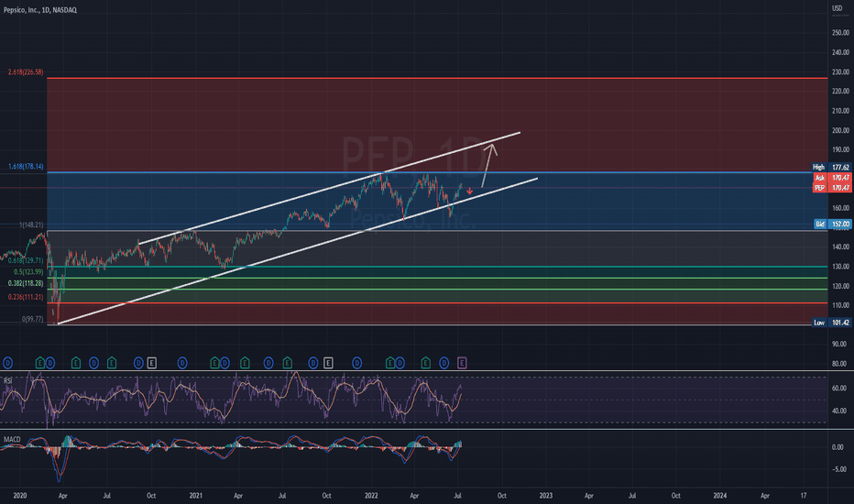Select the 0(99.77) Fibonacci label

click(x=33, y=319)
